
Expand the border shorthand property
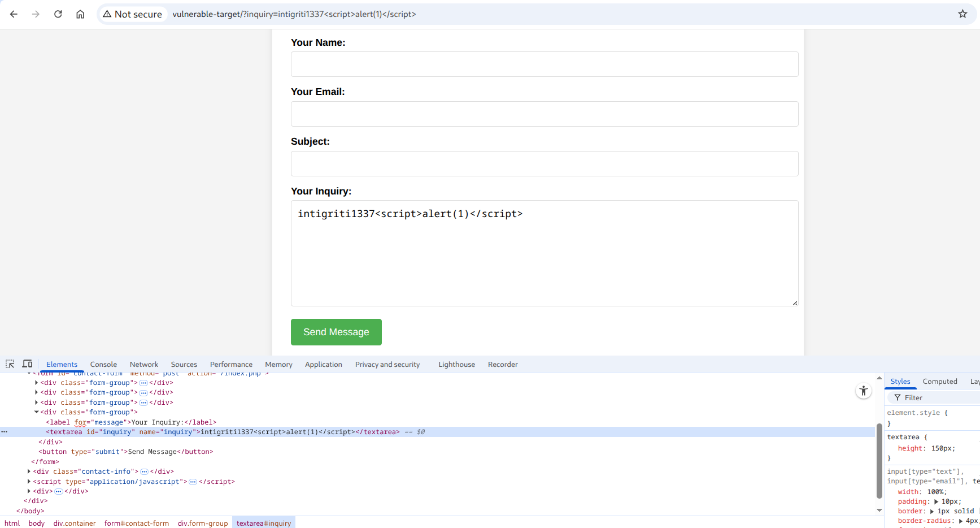(x=933, y=511)
